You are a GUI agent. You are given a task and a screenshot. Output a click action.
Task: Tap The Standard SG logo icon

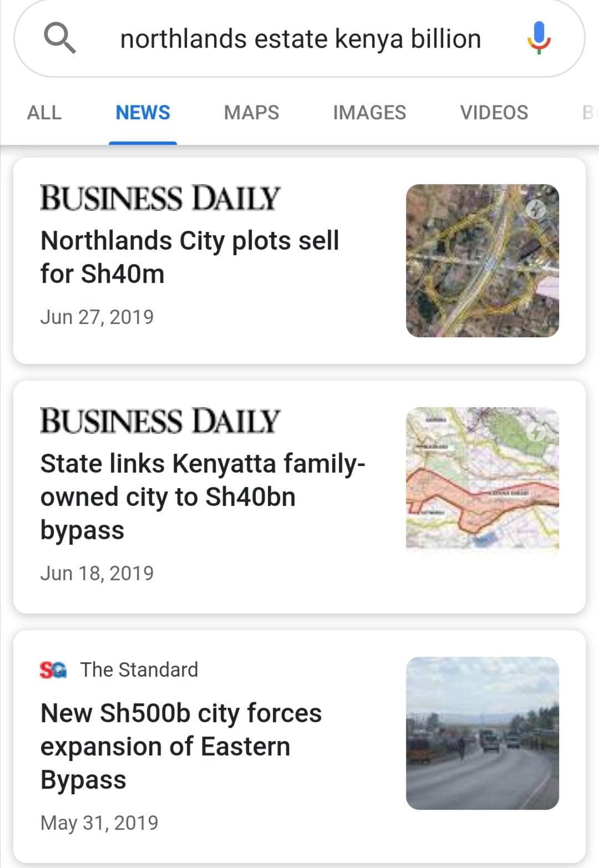(x=53, y=670)
